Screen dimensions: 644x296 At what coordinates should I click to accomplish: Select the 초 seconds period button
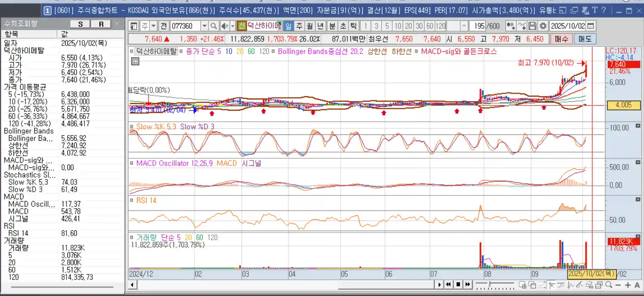pos(343,26)
